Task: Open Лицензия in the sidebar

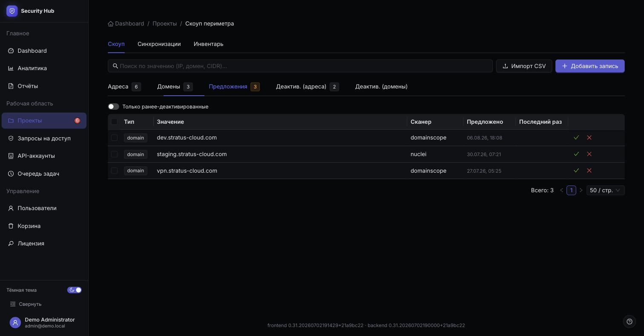Action: tap(44, 243)
